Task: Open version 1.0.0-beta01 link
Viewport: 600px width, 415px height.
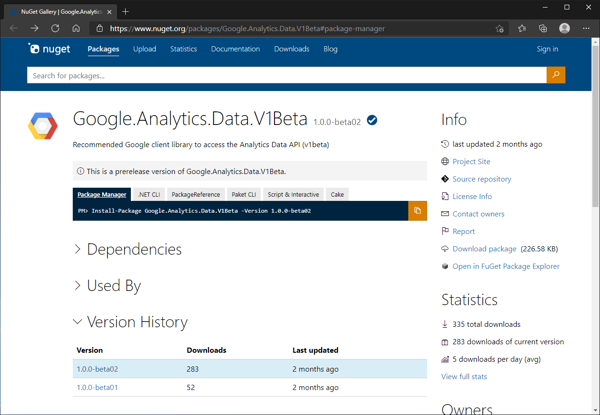Action: [x=97, y=387]
